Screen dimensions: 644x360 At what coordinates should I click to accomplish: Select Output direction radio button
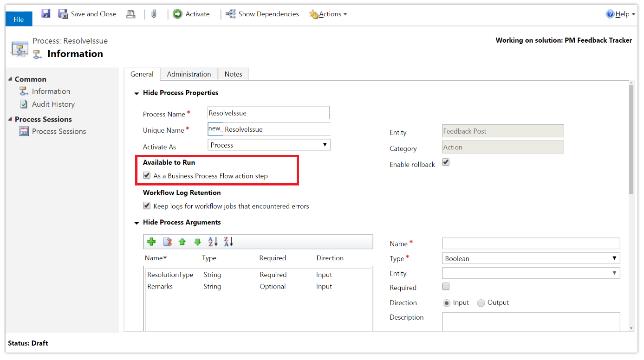[x=481, y=303]
